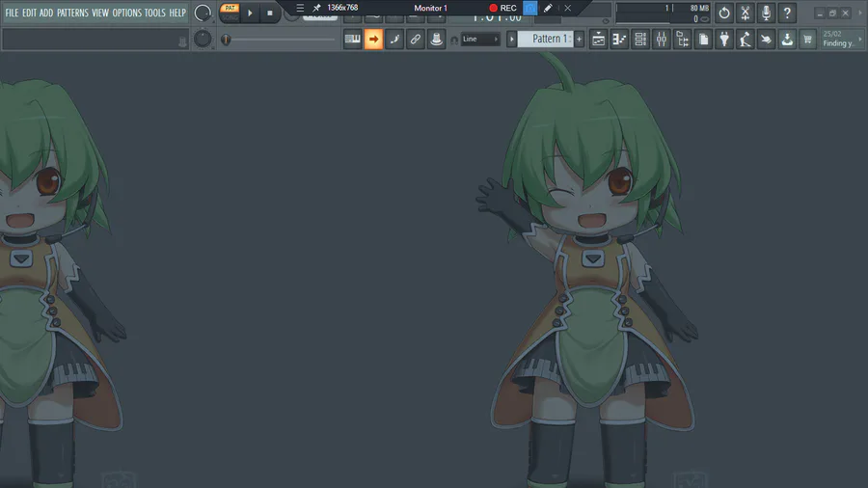Click the main volume knob

pos(203,13)
